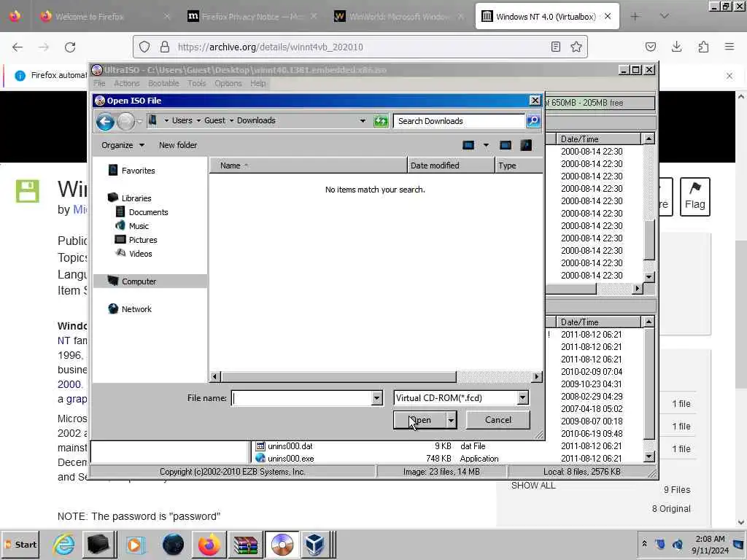Image resolution: width=747 pixels, height=560 pixels.
Task: Click Guest in the breadcrumb path
Action: click(x=214, y=120)
